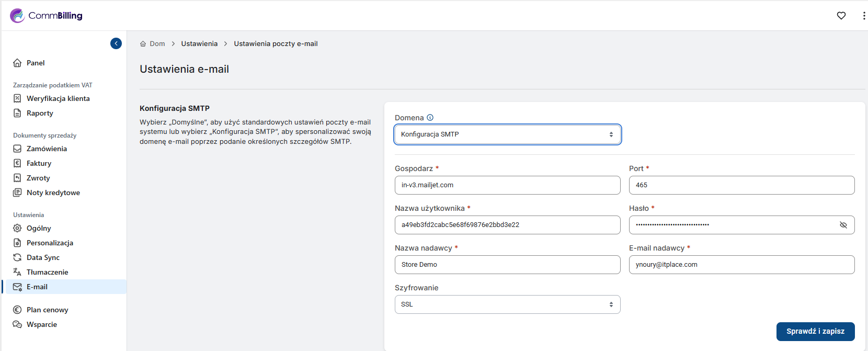Screen dimensions: 868x351
Task: Go to Weryfikacja klienta page
Action: point(58,98)
